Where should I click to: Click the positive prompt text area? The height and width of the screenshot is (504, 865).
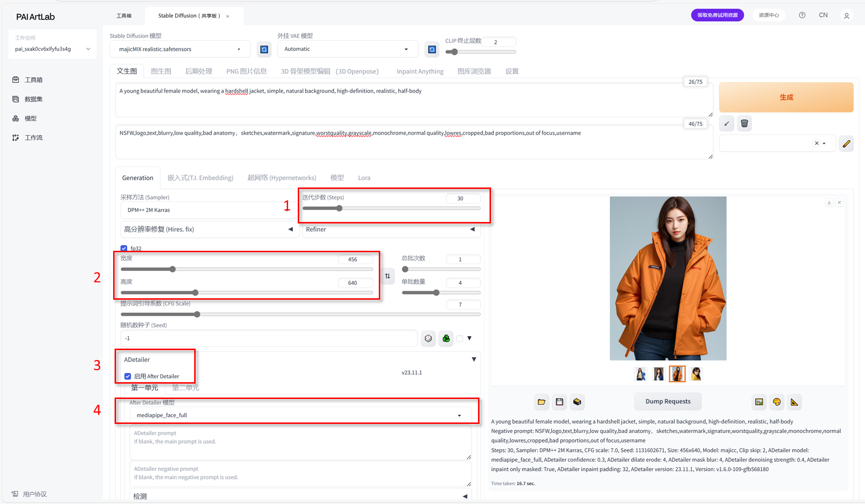click(414, 100)
